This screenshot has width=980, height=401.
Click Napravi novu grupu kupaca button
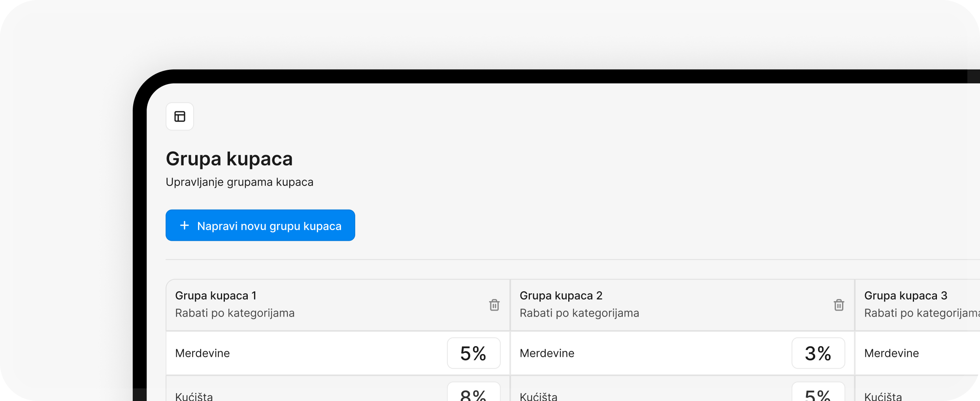pos(260,225)
